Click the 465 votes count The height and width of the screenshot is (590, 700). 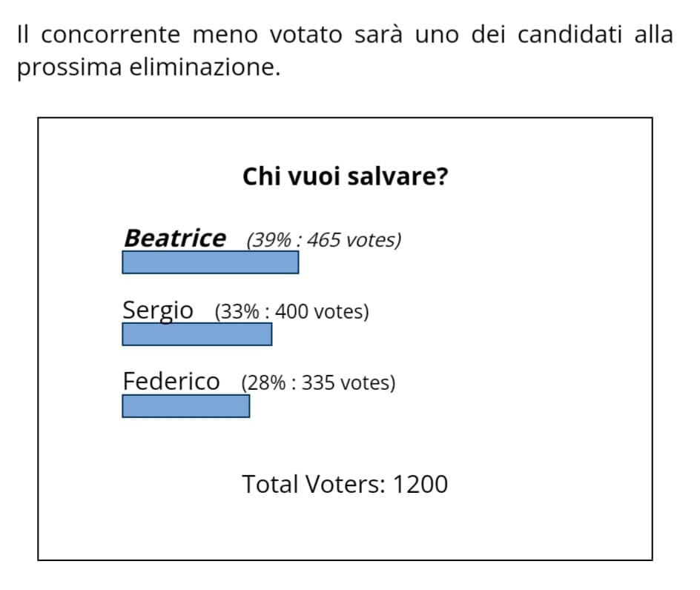pyautogui.click(x=352, y=240)
